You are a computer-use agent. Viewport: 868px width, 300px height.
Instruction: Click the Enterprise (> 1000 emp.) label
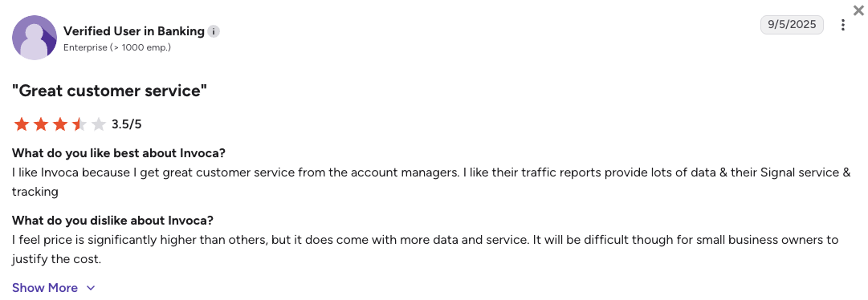116,47
